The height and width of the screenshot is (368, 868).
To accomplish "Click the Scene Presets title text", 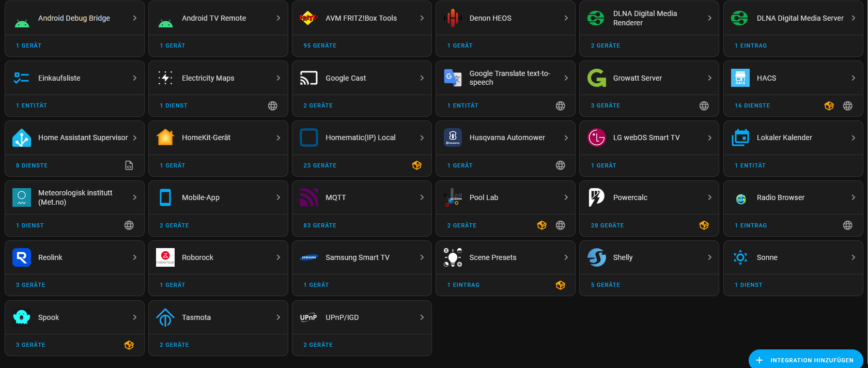I will click(493, 257).
